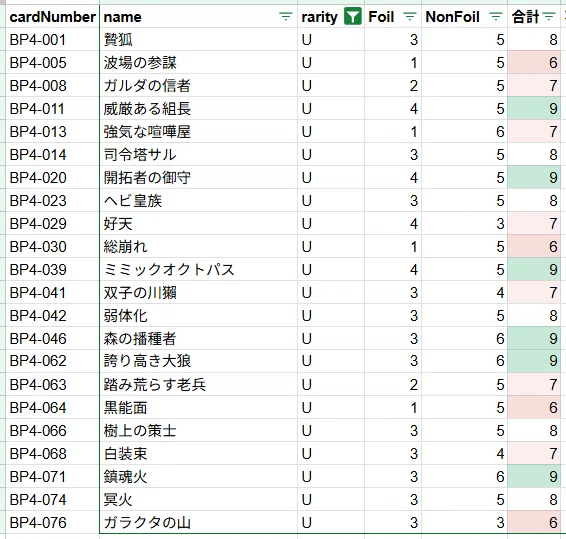Select the cell 双子の川獺

point(198,293)
